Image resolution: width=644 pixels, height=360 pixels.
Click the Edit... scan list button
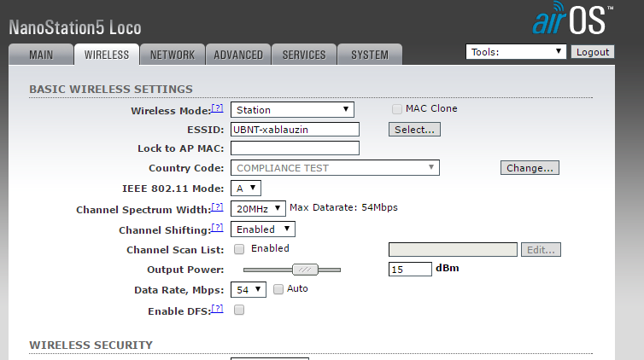[541, 250]
